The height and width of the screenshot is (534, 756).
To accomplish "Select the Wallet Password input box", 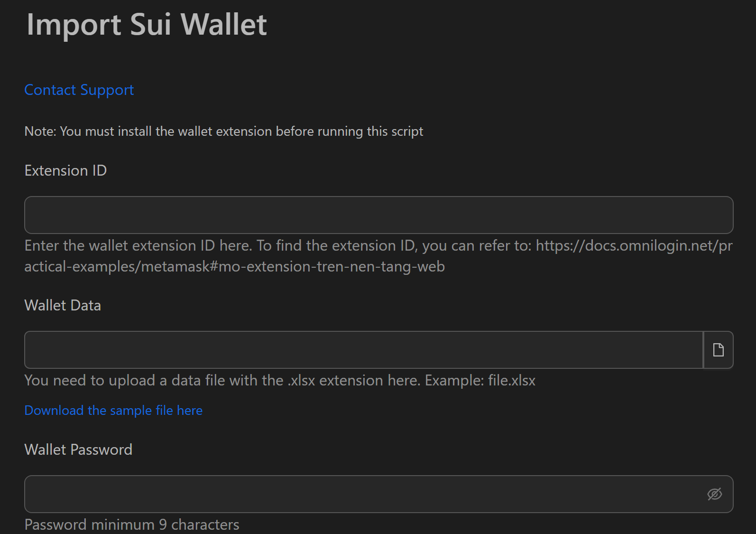I will point(363,494).
